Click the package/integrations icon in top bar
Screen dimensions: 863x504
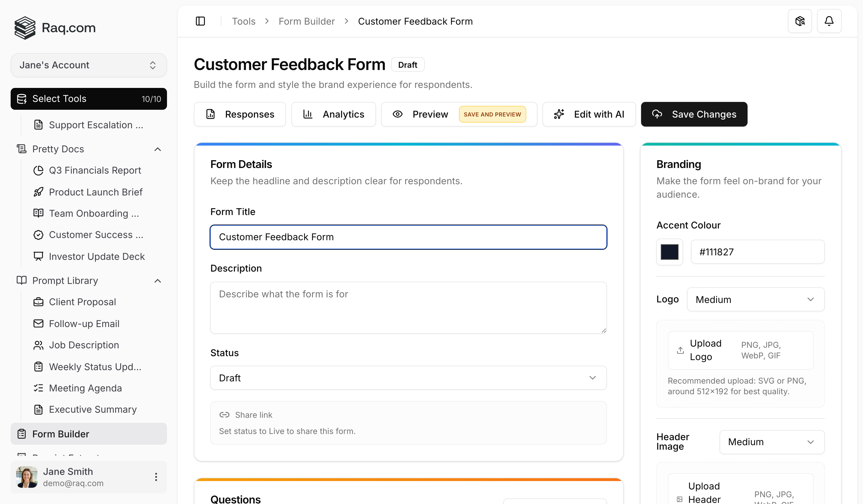click(800, 21)
